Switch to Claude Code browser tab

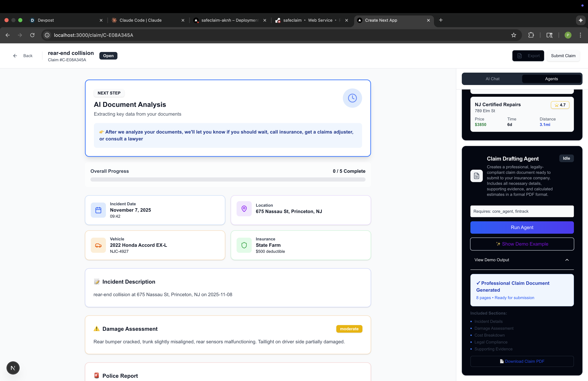coord(140,20)
